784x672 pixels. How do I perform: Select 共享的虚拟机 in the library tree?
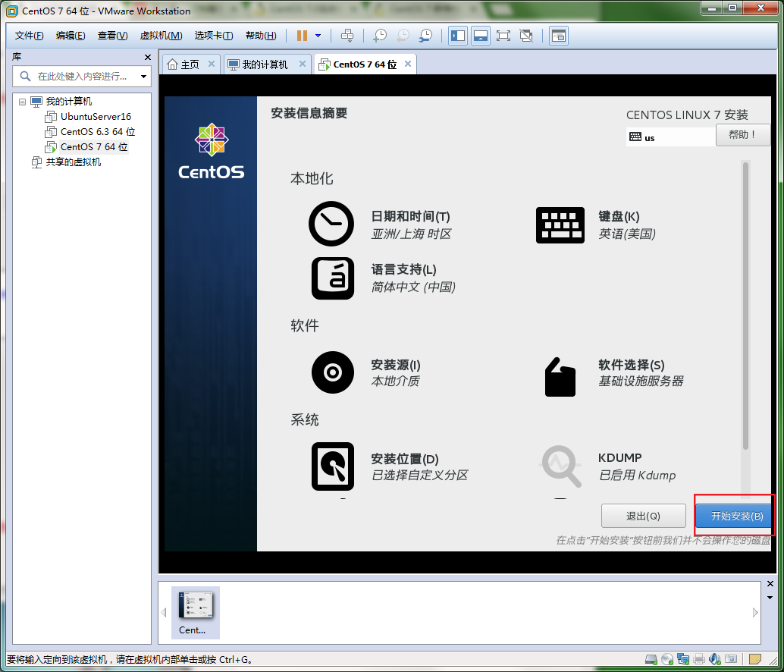point(74,162)
